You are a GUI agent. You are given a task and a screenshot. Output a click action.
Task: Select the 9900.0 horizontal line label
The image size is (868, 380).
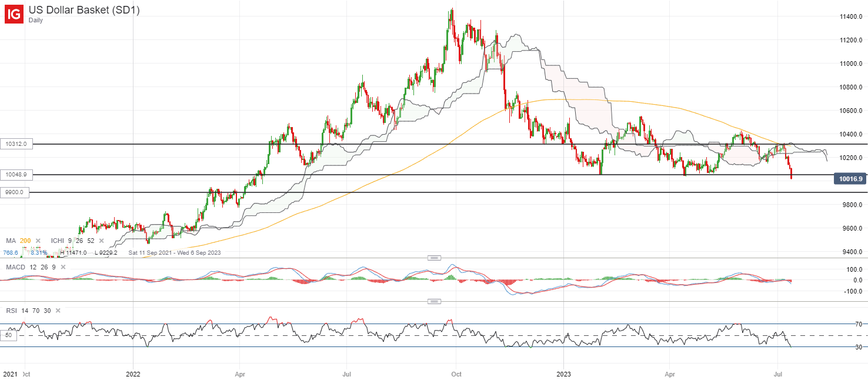coord(15,192)
